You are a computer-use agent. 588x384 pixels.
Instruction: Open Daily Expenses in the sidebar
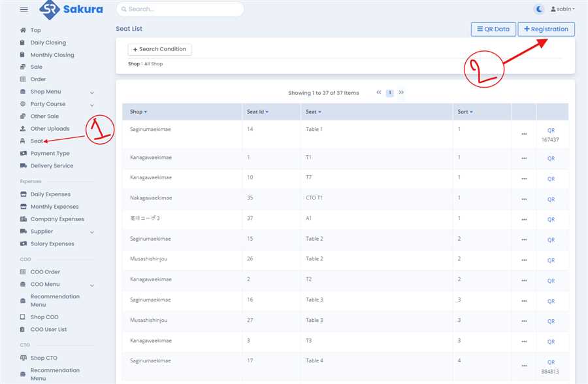point(50,194)
